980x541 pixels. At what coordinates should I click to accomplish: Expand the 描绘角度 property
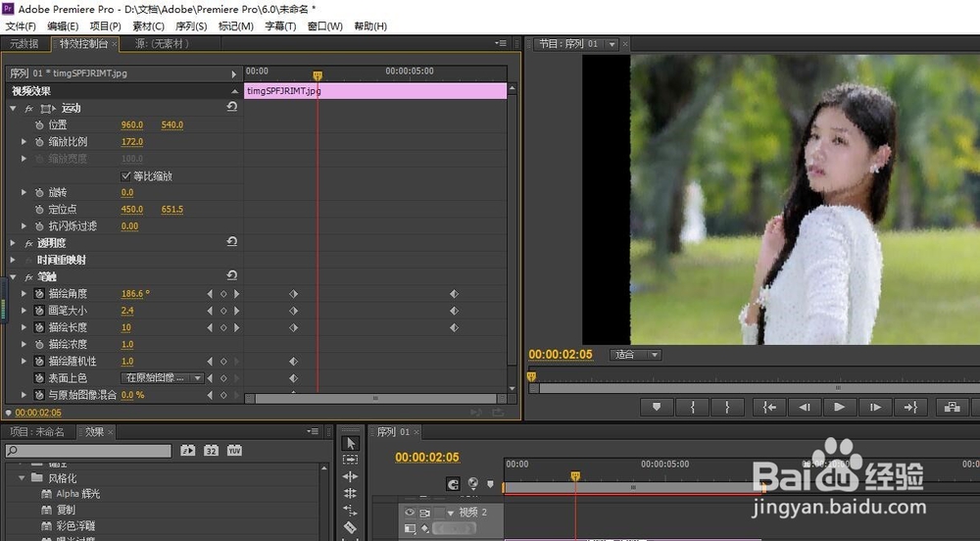[24, 294]
